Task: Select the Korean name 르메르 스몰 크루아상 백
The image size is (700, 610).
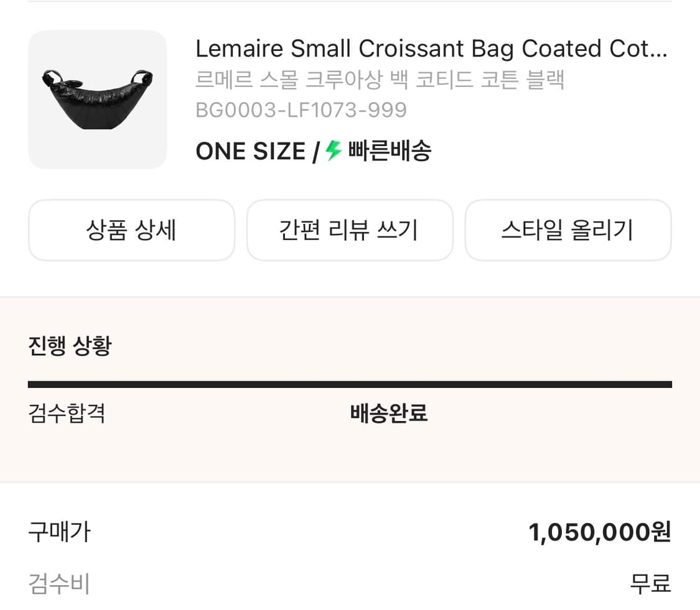Action: tap(380, 80)
